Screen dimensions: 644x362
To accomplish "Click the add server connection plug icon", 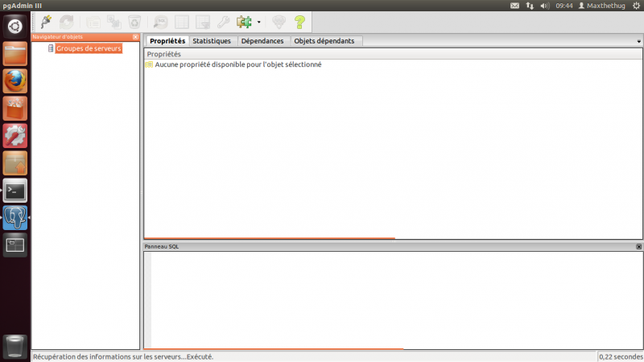I will click(x=46, y=22).
